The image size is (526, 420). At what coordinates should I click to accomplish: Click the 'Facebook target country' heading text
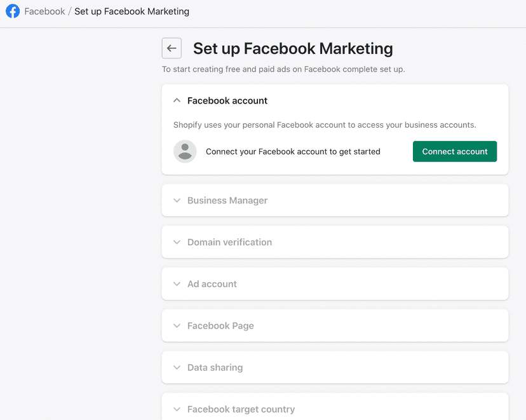241,409
